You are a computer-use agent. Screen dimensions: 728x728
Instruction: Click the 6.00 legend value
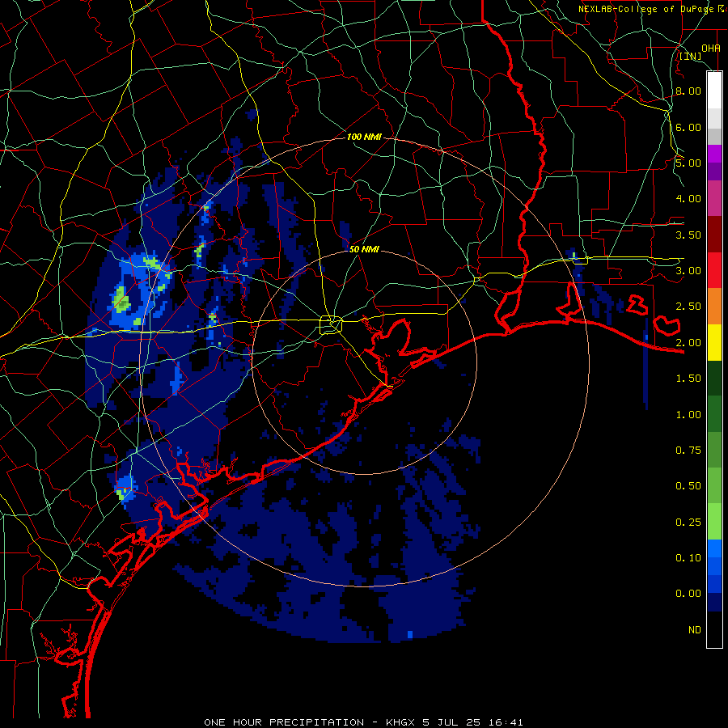[688, 127]
